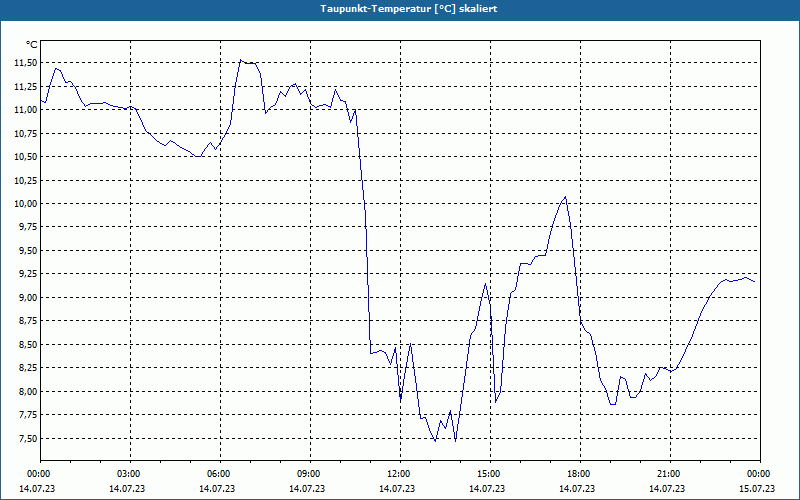Select the 11,25 y-axis label
This screenshot has width=800, height=500.
pos(26,86)
